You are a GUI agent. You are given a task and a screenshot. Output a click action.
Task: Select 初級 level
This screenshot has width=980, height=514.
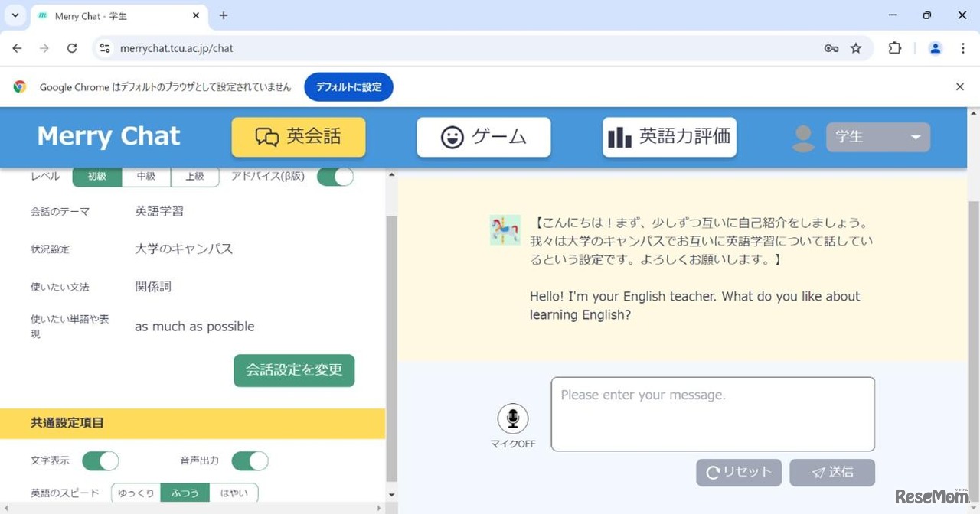tap(97, 176)
